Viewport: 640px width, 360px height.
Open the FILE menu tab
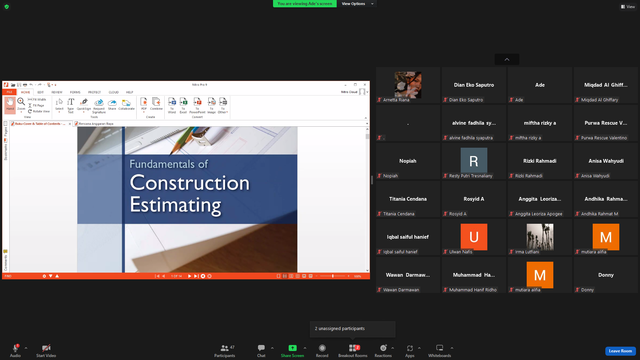pos(9,92)
